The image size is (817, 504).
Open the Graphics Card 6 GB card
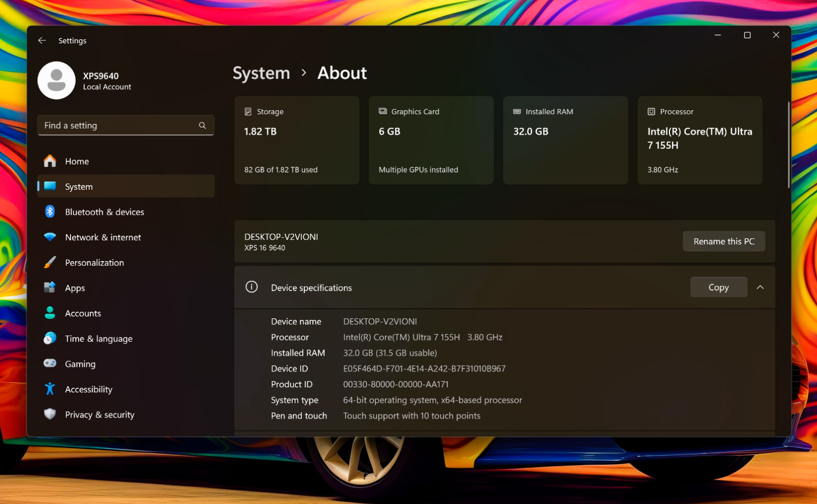coord(431,140)
